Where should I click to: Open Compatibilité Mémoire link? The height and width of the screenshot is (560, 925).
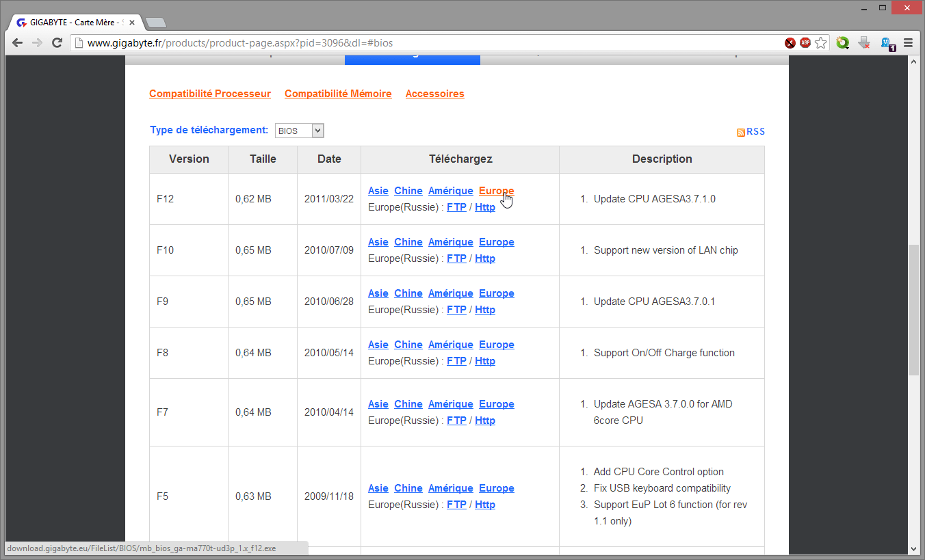(338, 94)
